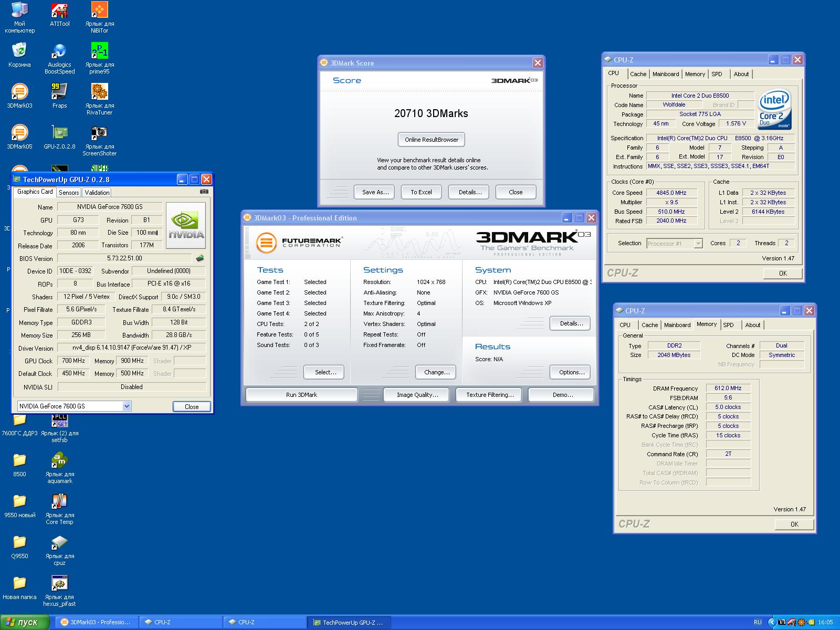Viewport: 840px width, 630px height.
Task: Click RU language indicator in tray
Action: [758, 622]
